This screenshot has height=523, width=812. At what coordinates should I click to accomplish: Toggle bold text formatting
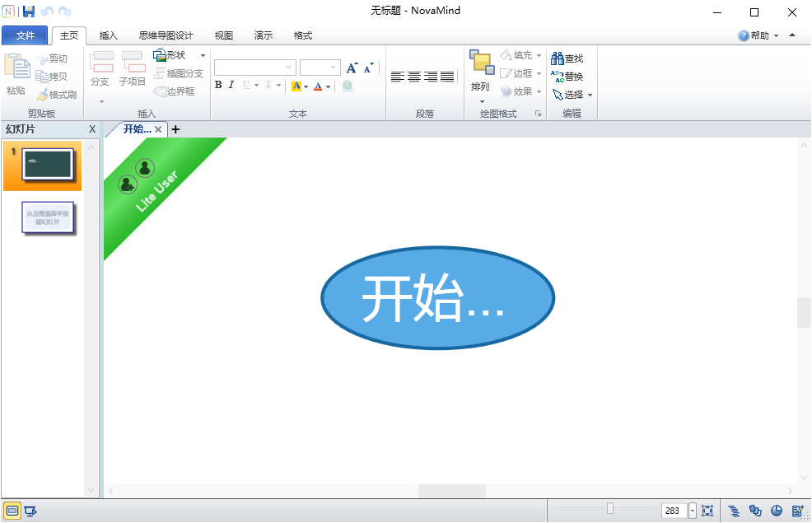[218, 85]
